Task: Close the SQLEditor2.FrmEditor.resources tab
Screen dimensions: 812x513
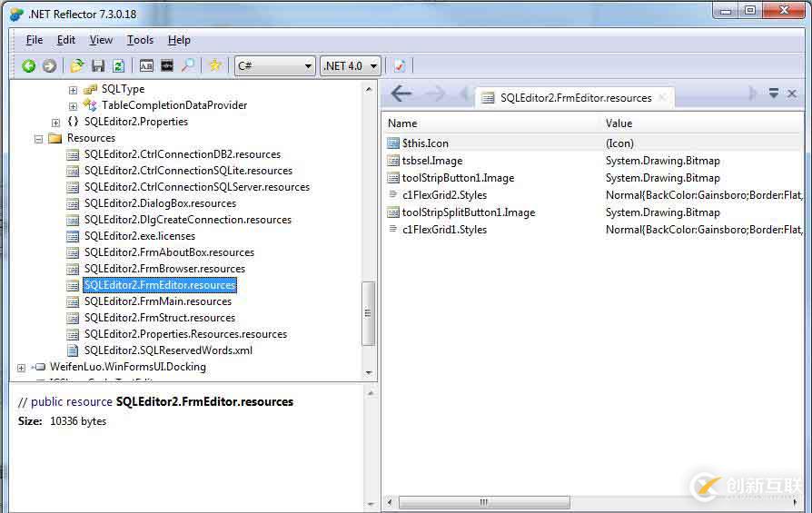Action: 662,97
